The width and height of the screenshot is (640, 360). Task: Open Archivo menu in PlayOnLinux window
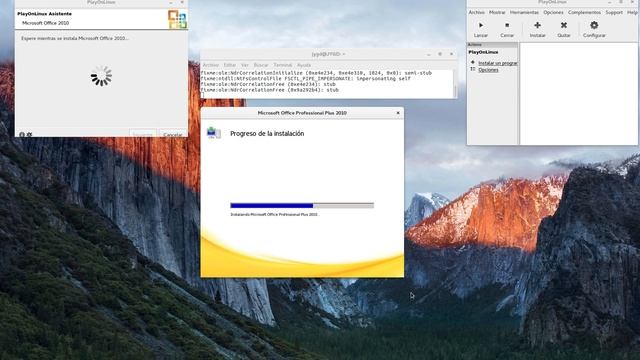476,13
